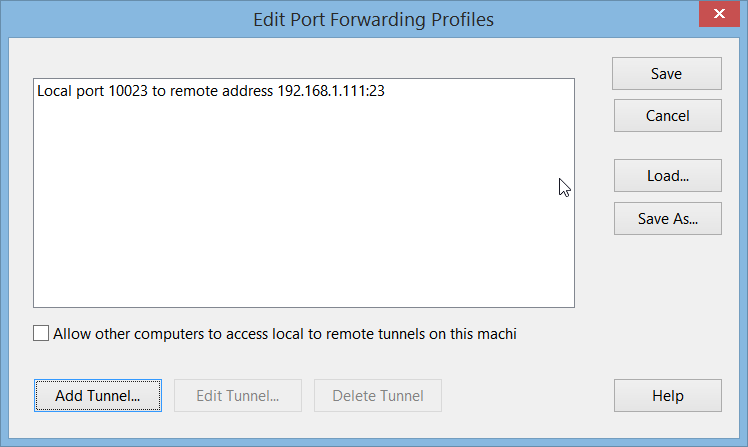Screen dimensions: 748x447
Task: Click the Edit Tunnel... button
Action: point(237,396)
